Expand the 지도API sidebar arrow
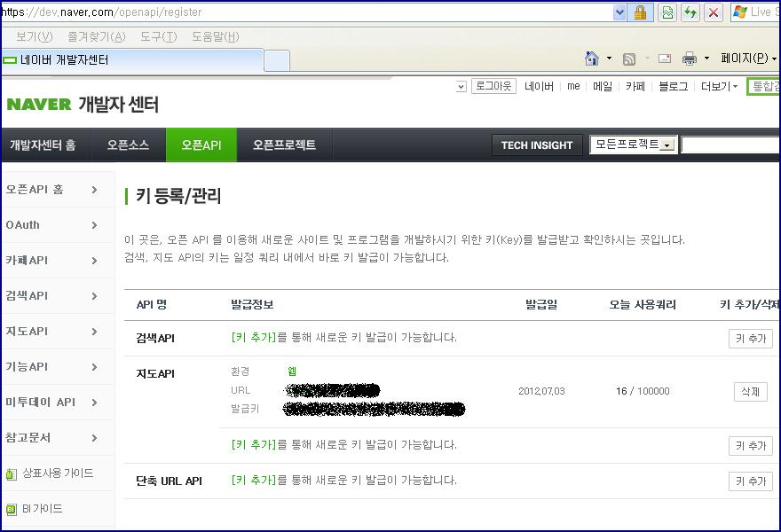Image resolution: width=781 pixels, height=532 pixels. point(94,331)
